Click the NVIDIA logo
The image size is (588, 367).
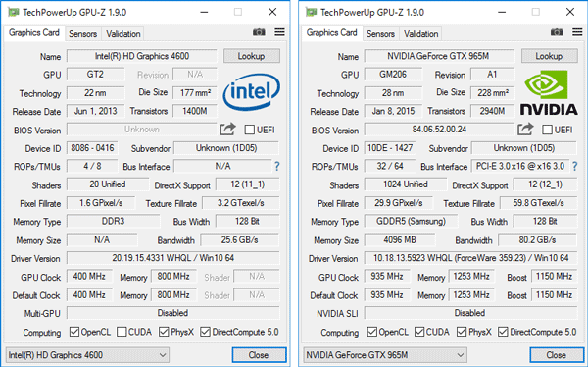[549, 93]
